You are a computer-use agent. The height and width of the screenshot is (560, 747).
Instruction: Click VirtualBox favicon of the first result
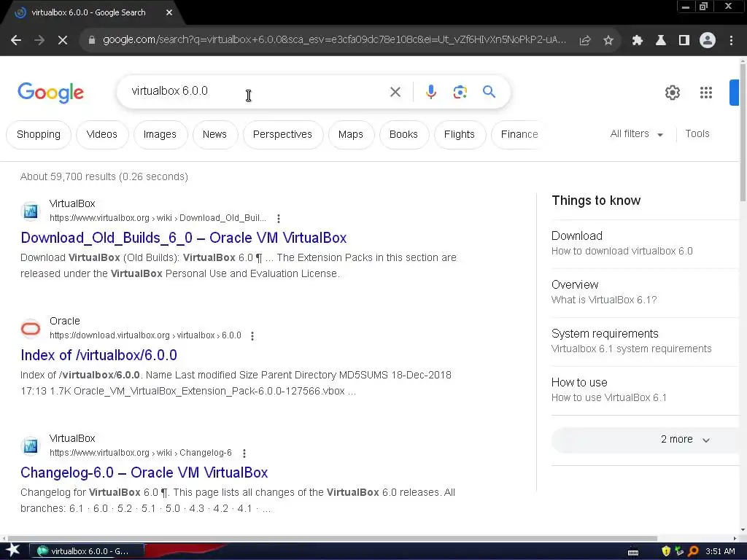[31, 211]
